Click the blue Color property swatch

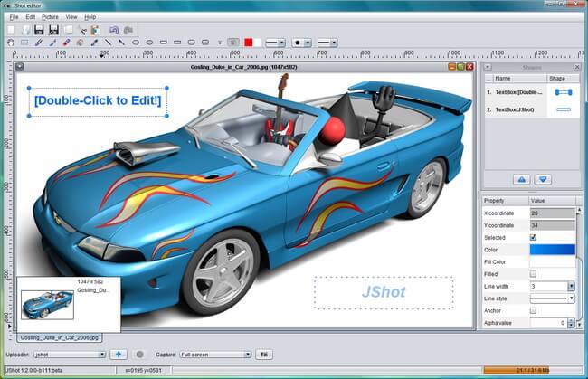click(552, 250)
